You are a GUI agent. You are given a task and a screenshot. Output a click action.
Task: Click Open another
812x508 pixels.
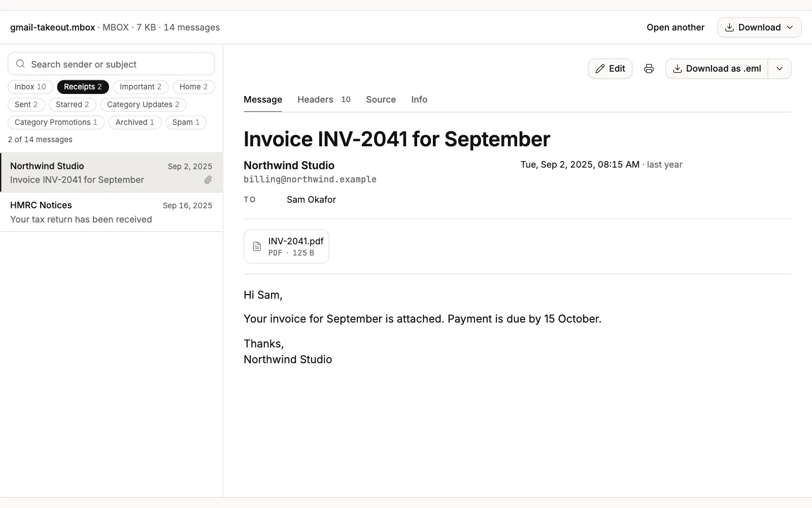coord(675,27)
